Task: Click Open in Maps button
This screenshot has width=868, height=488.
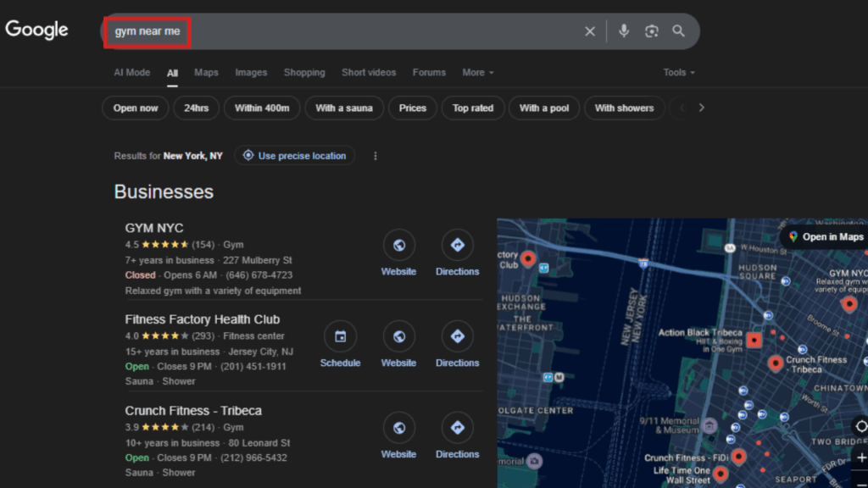Action: [x=825, y=237]
